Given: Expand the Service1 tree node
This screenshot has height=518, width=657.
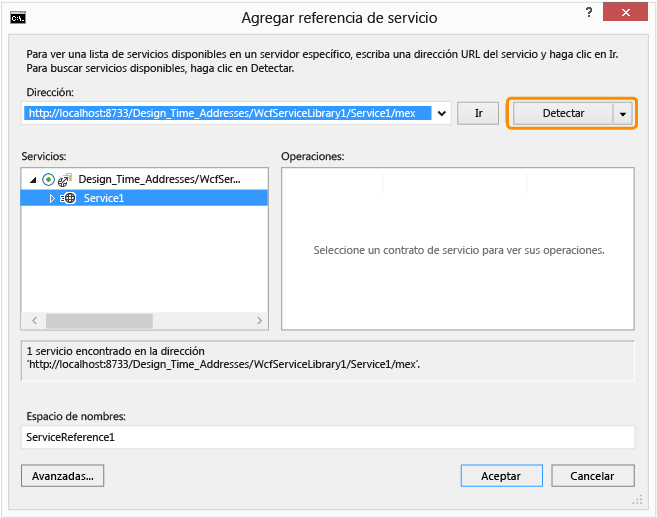Looking at the screenshot, I should tap(52, 198).
